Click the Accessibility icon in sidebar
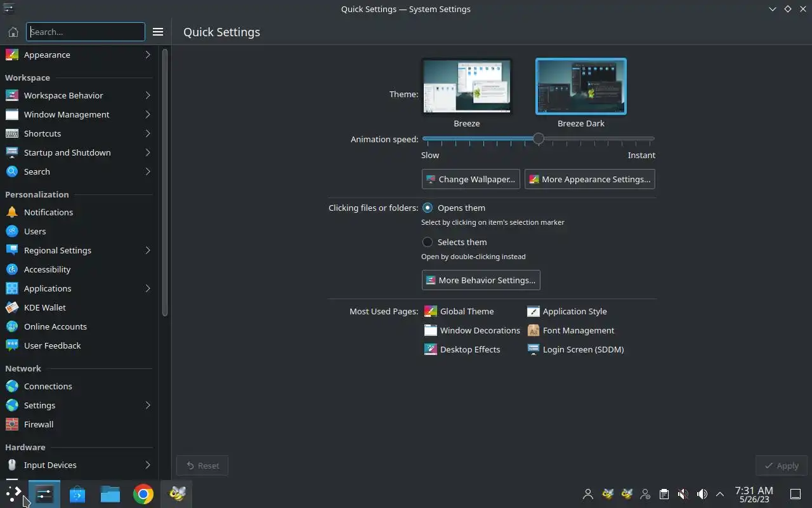This screenshot has height=508, width=812. [x=11, y=269]
